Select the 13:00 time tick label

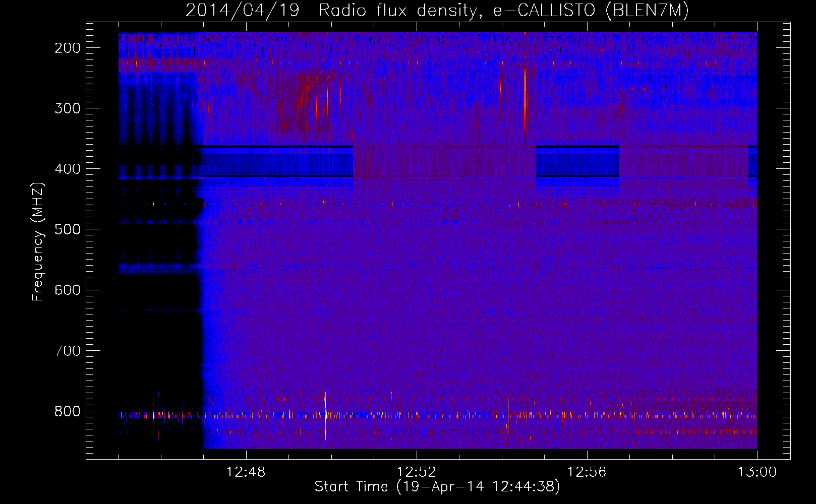(757, 472)
